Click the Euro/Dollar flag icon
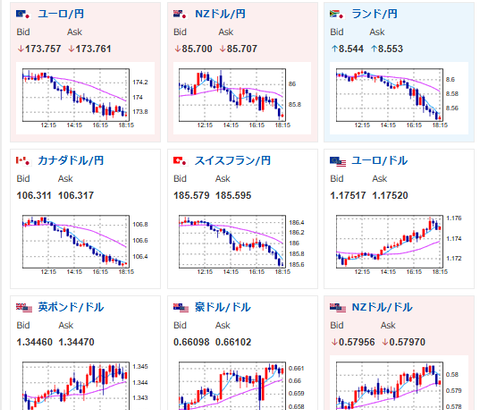Viewport: 480px width, 410px height. 338,162
